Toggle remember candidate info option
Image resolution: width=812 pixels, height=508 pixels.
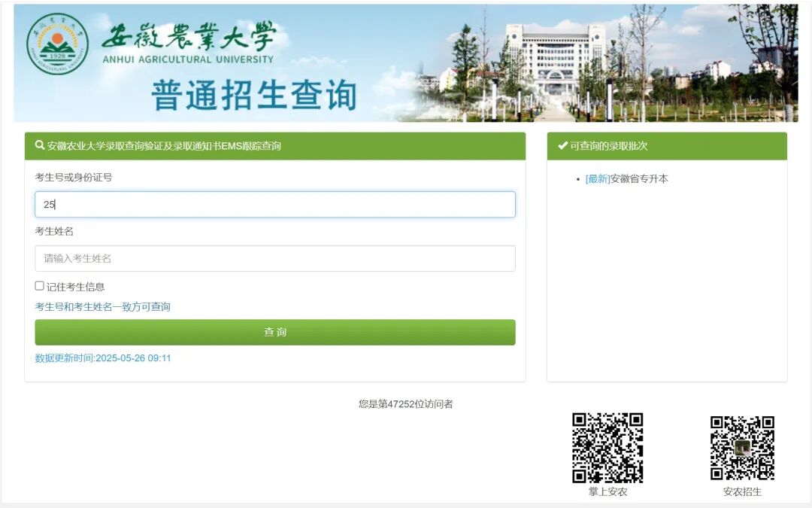coord(38,286)
